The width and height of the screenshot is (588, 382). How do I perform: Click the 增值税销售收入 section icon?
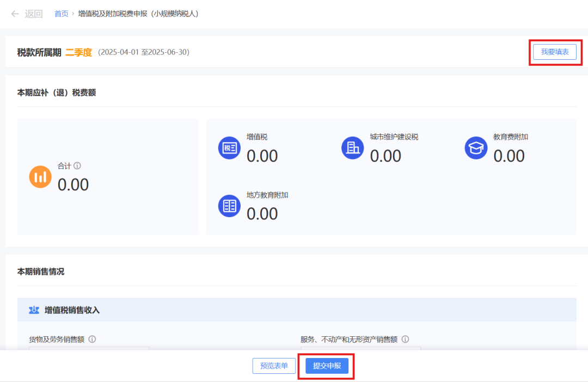[34, 310]
